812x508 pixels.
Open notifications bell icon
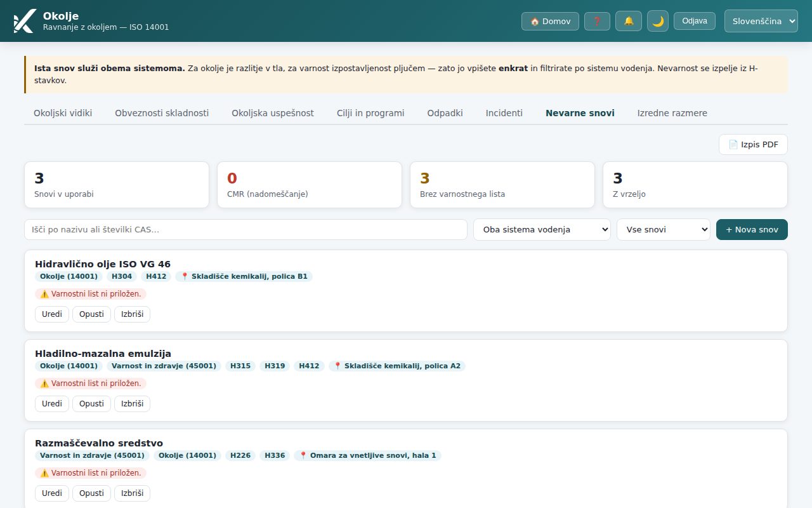pos(629,21)
